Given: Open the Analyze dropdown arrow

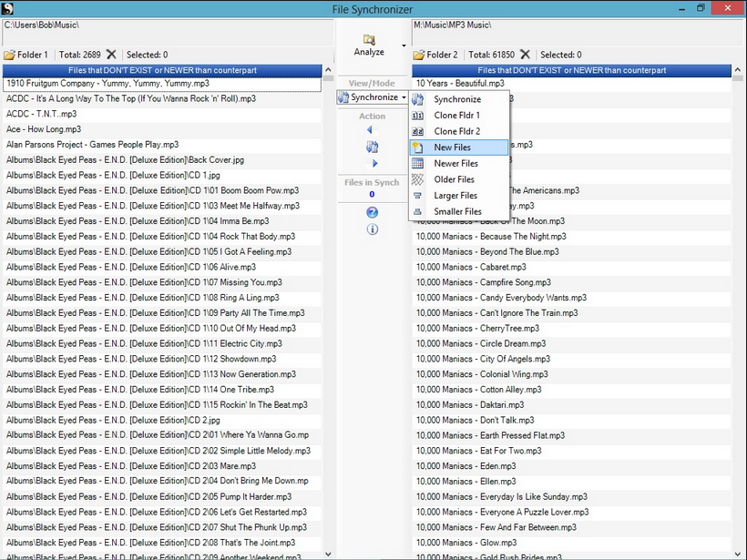Looking at the screenshot, I should (404, 46).
